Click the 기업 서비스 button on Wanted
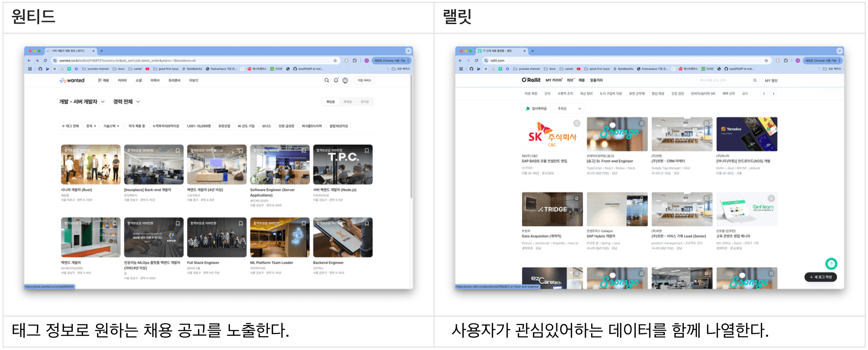Image resolution: width=868 pixels, height=350 pixels. point(364,80)
